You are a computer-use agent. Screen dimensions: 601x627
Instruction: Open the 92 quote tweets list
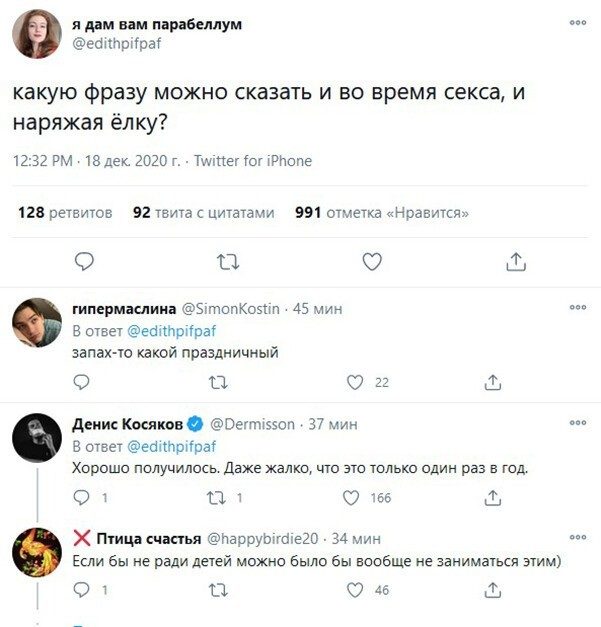(x=203, y=212)
